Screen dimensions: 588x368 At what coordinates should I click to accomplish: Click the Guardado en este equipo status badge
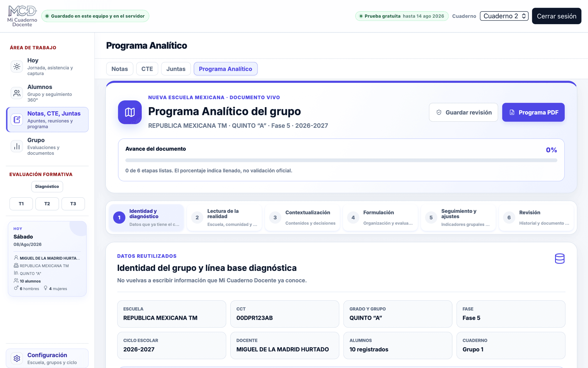95,16
